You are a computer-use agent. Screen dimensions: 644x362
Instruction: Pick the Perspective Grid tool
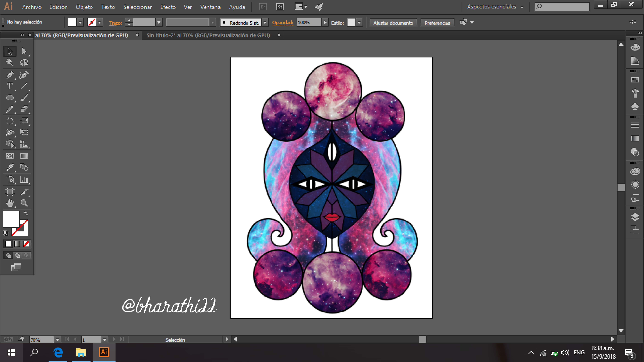tap(24, 144)
